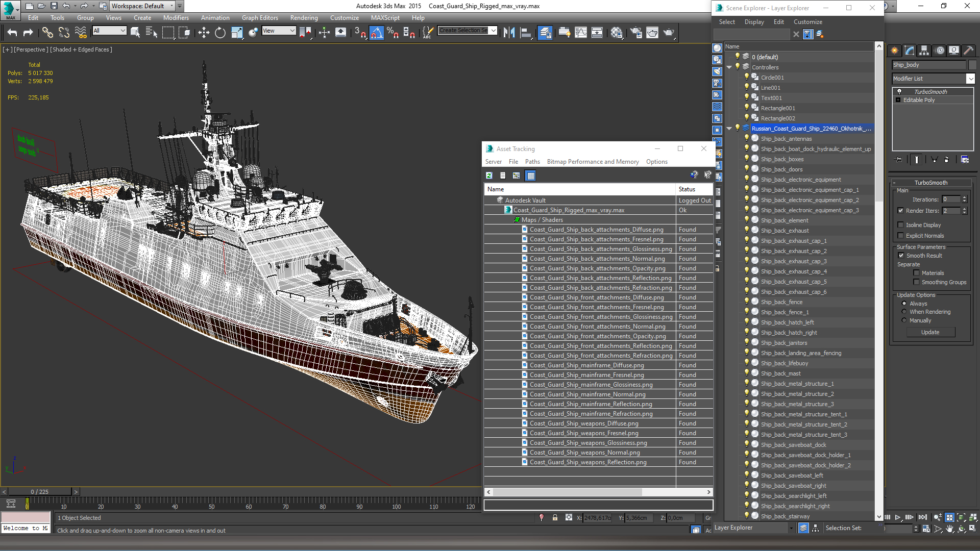Click the Perspective viewport label

(31, 49)
